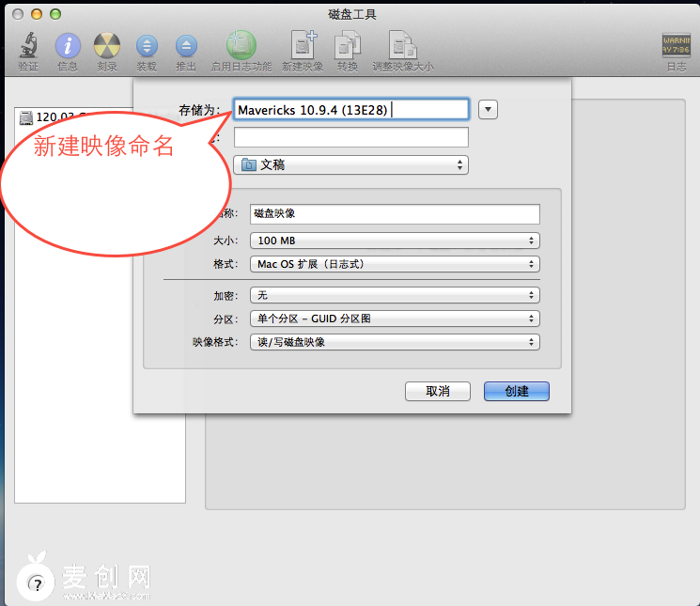
Task: Click the Eject toolbar icon
Action: pyautogui.click(x=186, y=46)
